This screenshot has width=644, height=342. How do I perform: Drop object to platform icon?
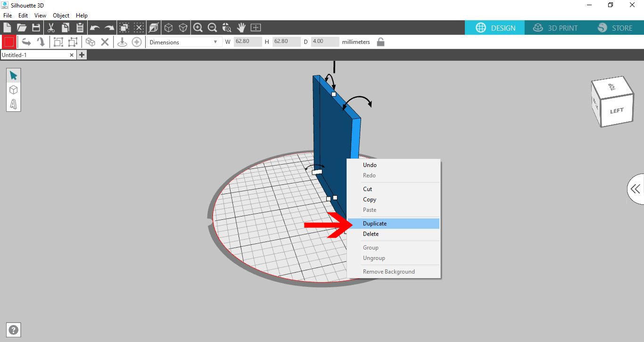[x=122, y=42]
